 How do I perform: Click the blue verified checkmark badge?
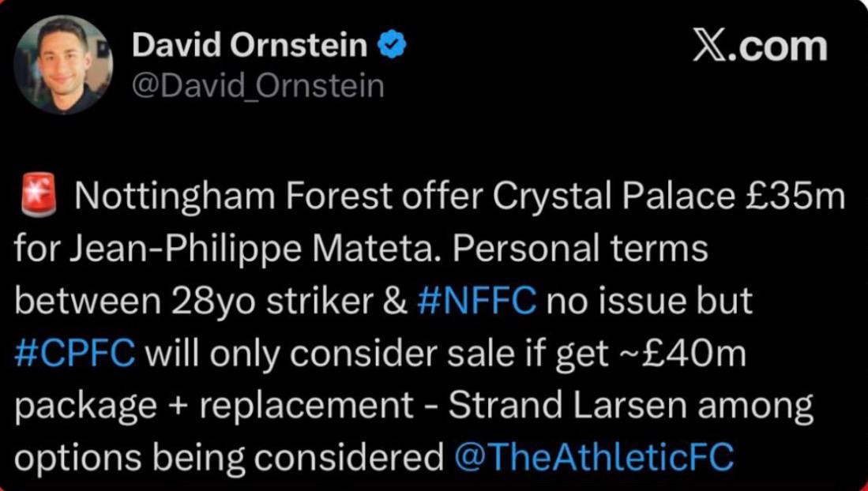(x=392, y=45)
